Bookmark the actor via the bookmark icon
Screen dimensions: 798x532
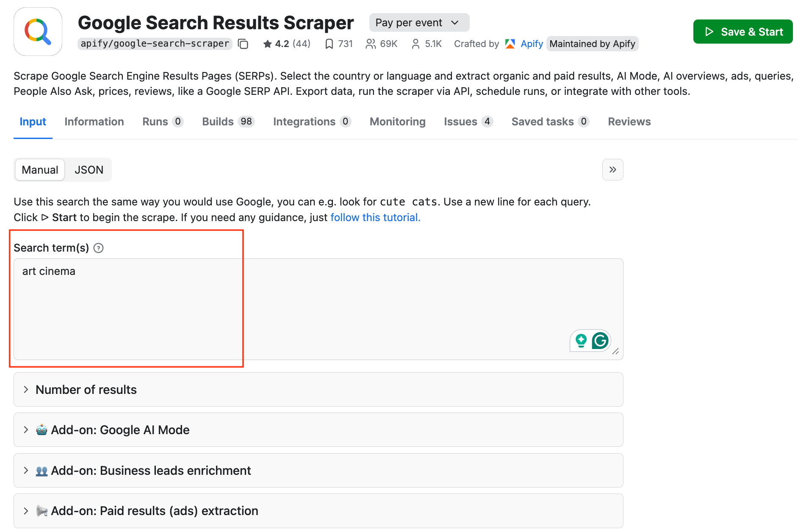coord(330,44)
